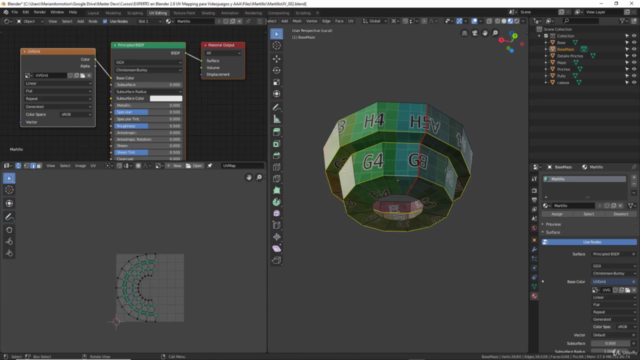Hide the Base object in outliner
The height and width of the screenshot is (360, 640).
tap(634, 42)
